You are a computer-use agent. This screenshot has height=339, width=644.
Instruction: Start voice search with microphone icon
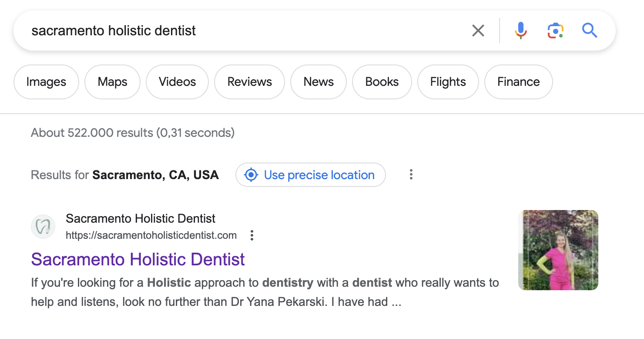click(x=520, y=31)
